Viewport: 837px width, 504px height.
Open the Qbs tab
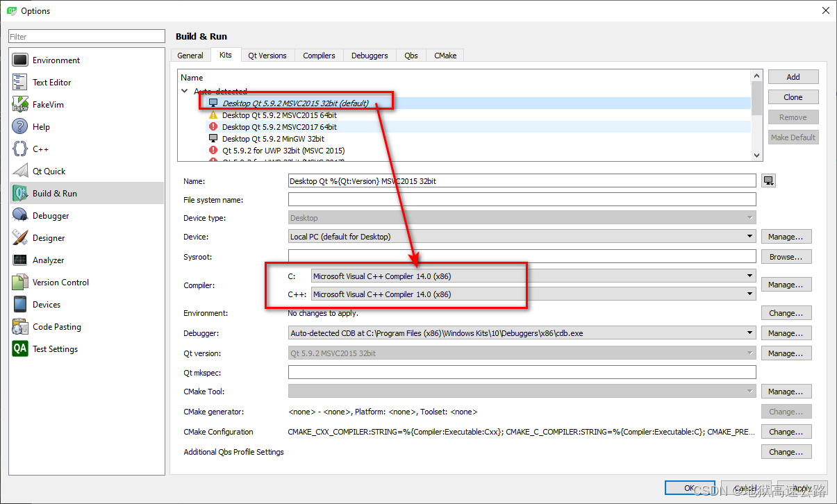pyautogui.click(x=411, y=56)
